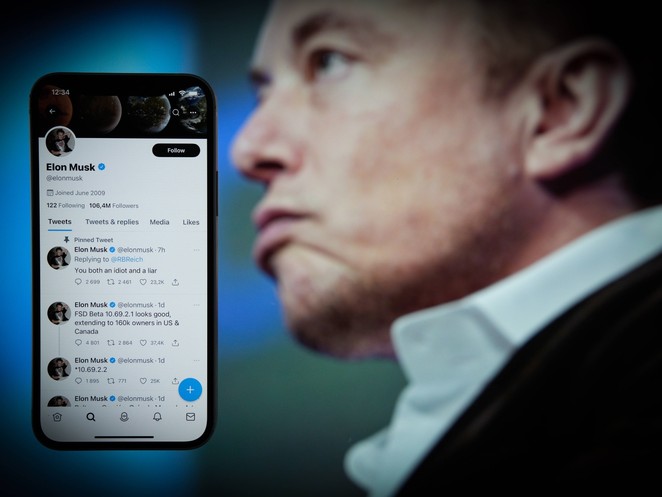
Task: Open Notifications bell in bottom bar
Action: [157, 417]
